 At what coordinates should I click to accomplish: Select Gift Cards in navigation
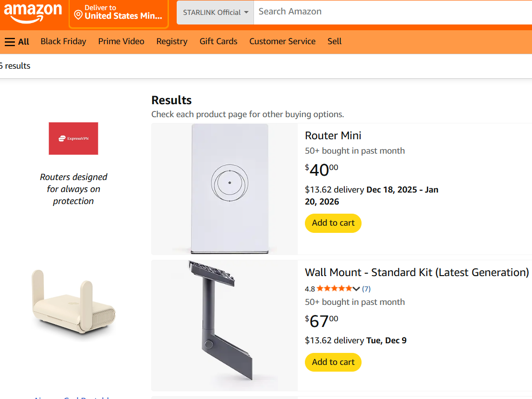[x=218, y=41]
